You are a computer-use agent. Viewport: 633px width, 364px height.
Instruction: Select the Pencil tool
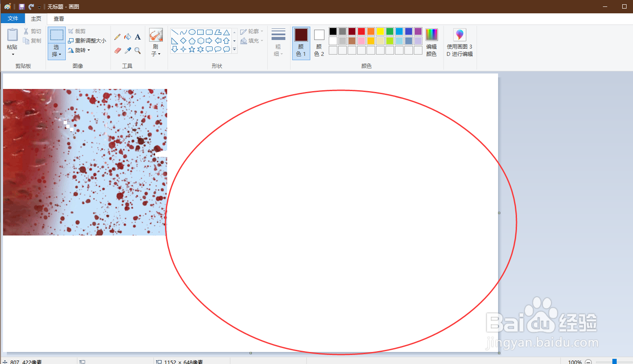click(117, 37)
